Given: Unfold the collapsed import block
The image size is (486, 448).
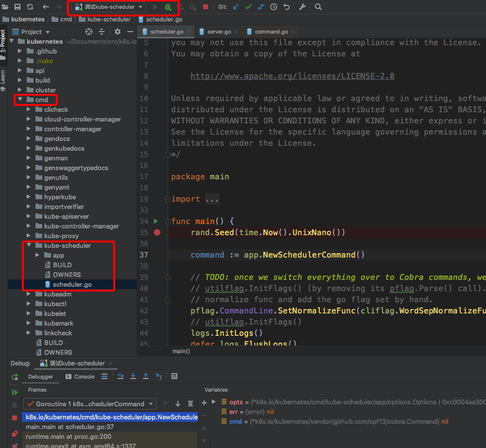Looking at the screenshot, I should tap(212, 199).
